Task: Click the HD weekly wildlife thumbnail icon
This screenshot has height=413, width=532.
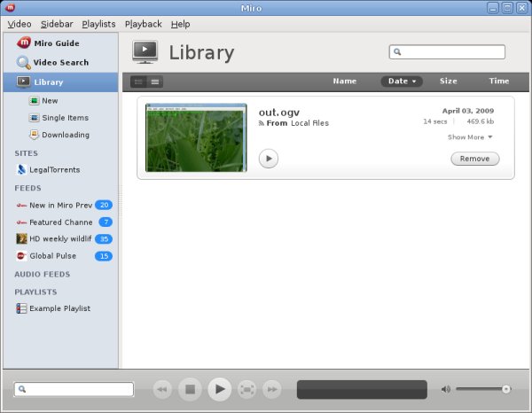Action: click(x=21, y=238)
